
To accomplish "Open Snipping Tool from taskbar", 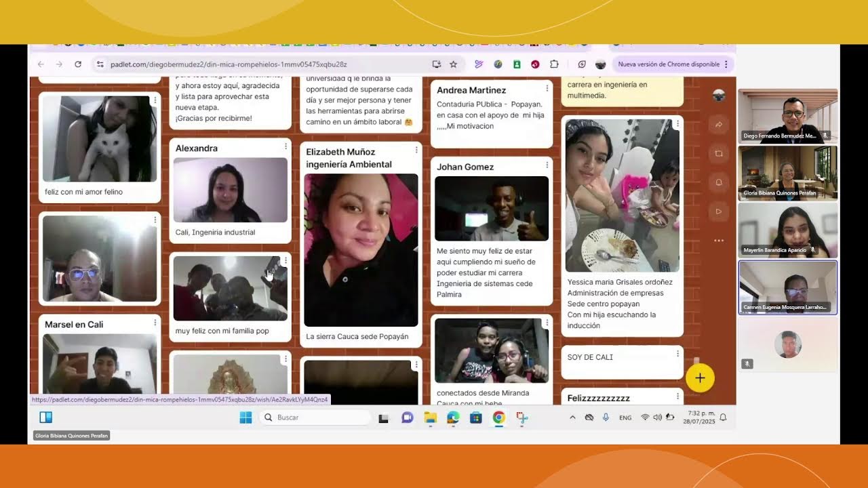I will coord(521,418).
